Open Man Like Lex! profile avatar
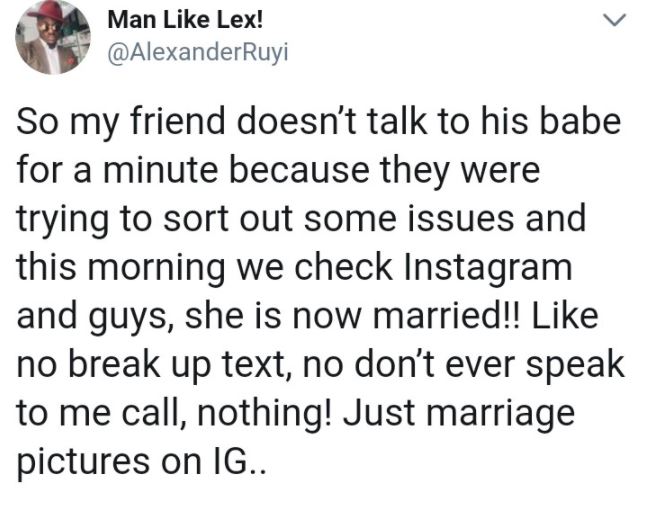Screen dimensions: 646x512 [x=53, y=37]
